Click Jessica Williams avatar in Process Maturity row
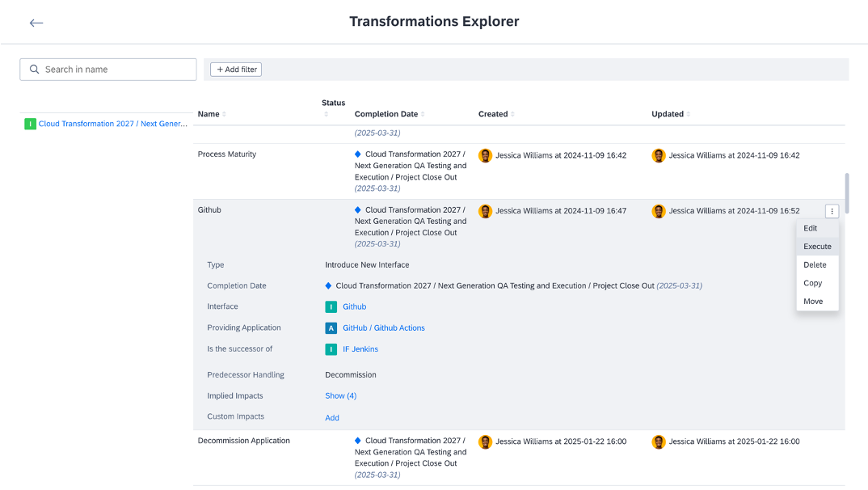This screenshot has width=868, height=490. click(485, 155)
